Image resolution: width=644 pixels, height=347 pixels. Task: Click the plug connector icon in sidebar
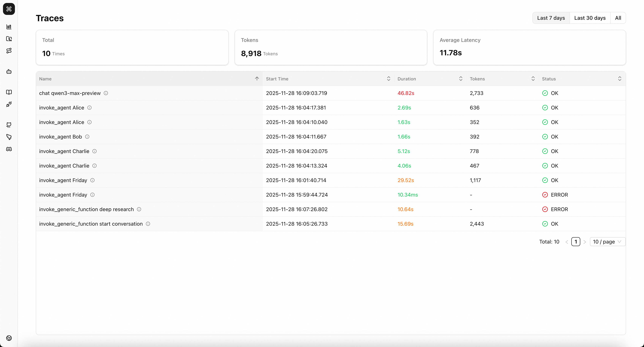(x=9, y=104)
